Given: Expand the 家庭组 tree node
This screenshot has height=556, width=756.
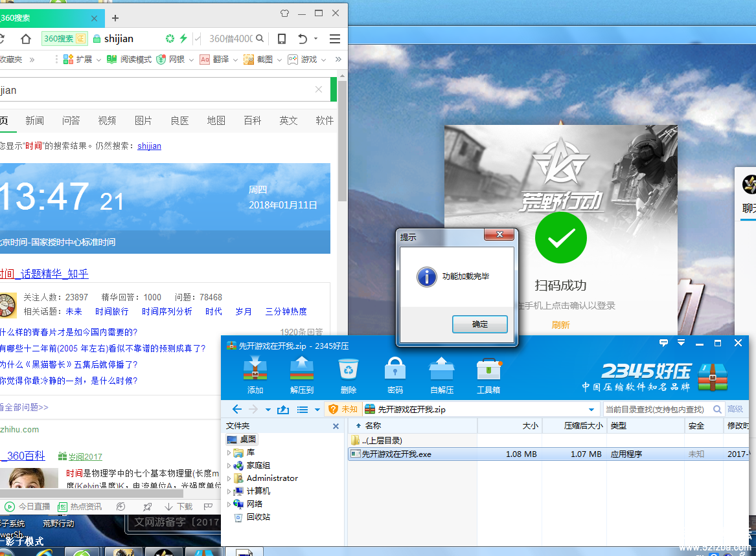Looking at the screenshot, I should 229,465.
